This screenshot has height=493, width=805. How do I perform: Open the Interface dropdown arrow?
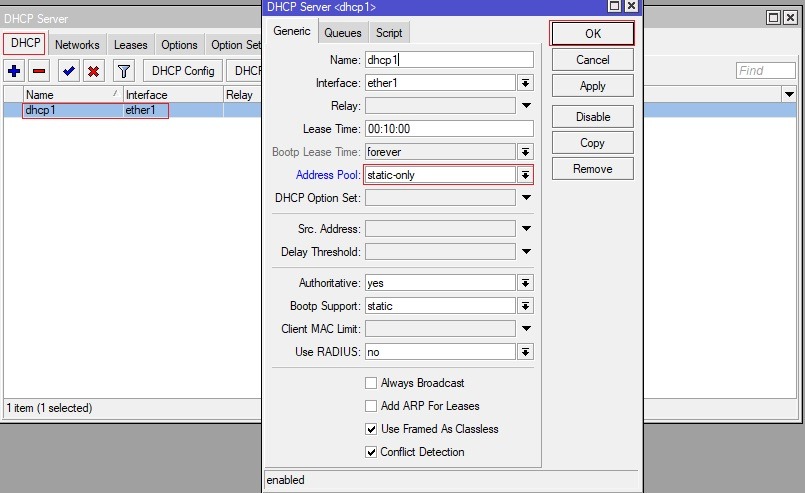[x=525, y=83]
